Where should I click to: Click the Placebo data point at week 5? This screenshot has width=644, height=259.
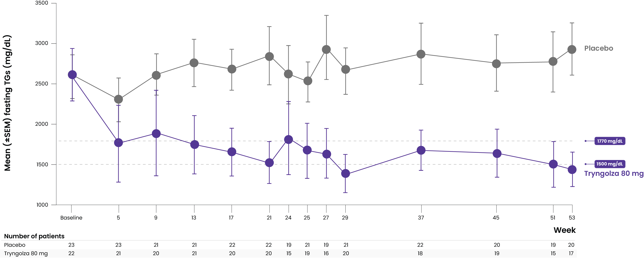[x=118, y=99]
